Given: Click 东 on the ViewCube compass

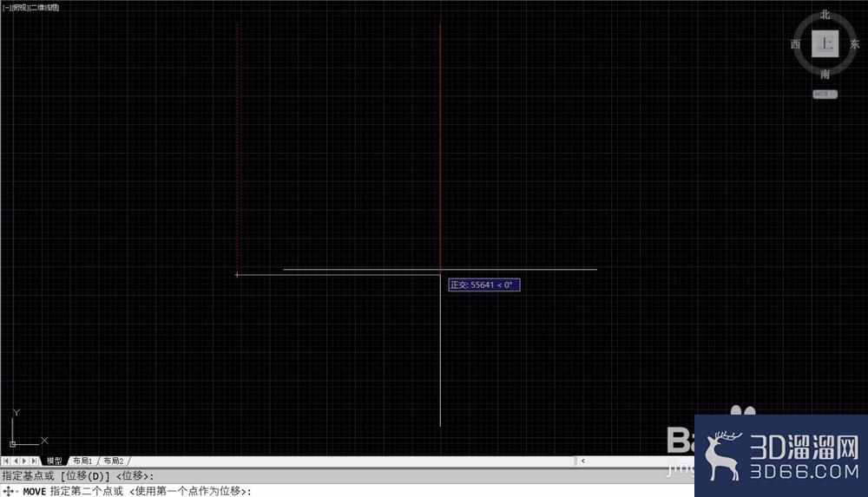Looking at the screenshot, I should (855, 44).
